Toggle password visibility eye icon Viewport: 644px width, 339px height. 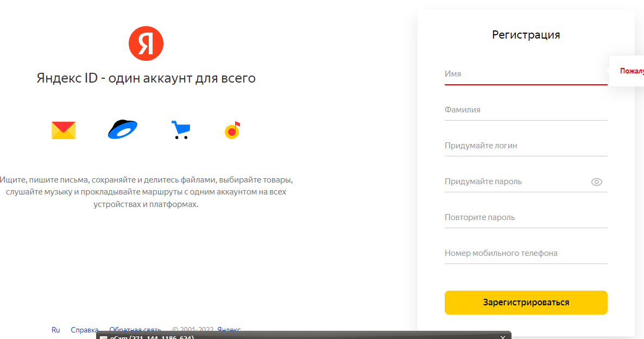(596, 181)
